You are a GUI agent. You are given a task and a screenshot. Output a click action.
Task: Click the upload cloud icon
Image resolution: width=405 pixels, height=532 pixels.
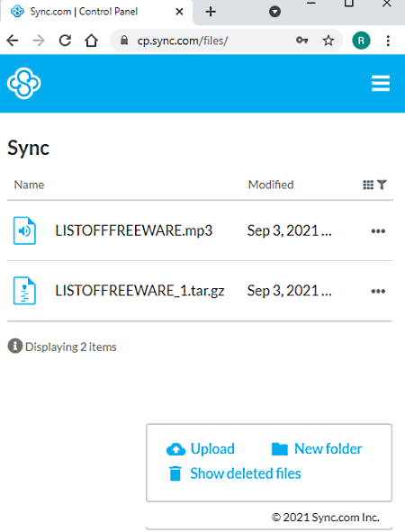(175, 449)
